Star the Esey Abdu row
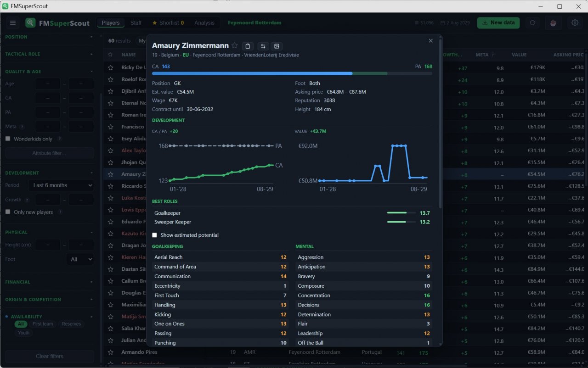The width and height of the screenshot is (588, 368). coord(110,139)
